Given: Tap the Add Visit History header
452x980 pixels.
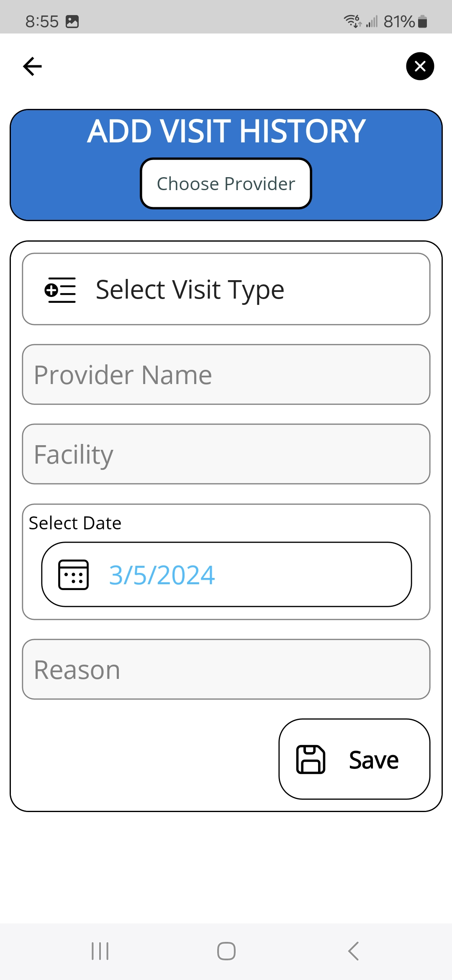Looking at the screenshot, I should 226,131.
